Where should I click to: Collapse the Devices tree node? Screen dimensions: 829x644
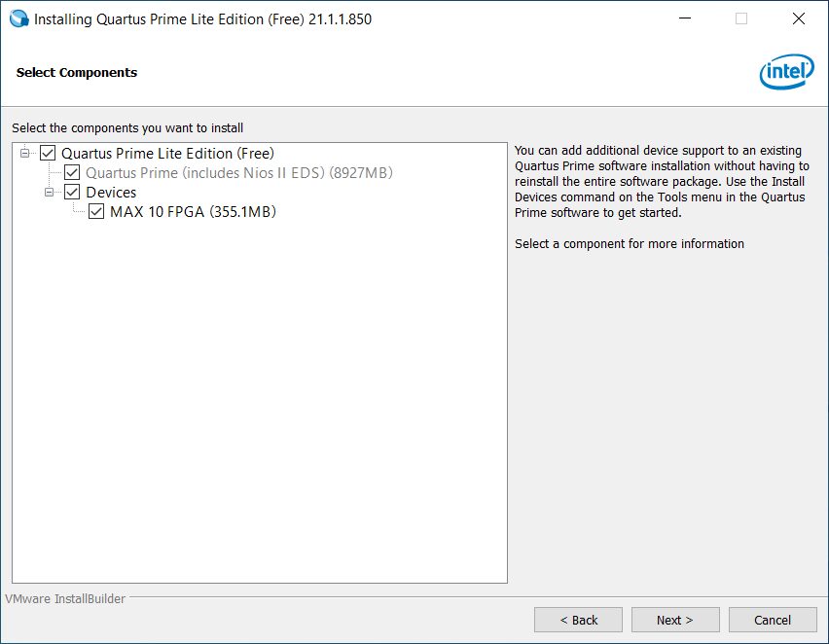(x=50, y=192)
